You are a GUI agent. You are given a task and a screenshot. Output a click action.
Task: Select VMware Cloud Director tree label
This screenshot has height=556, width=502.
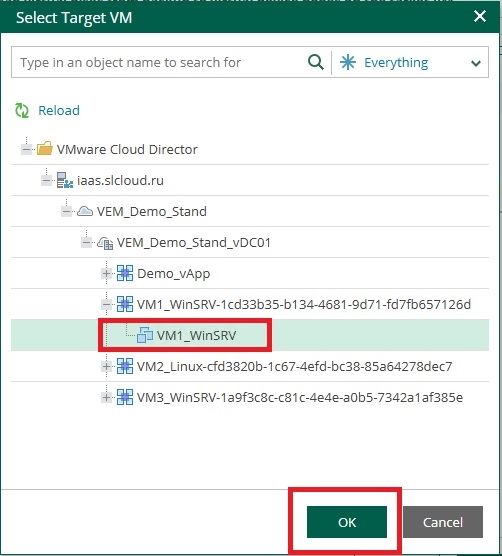[x=127, y=149]
